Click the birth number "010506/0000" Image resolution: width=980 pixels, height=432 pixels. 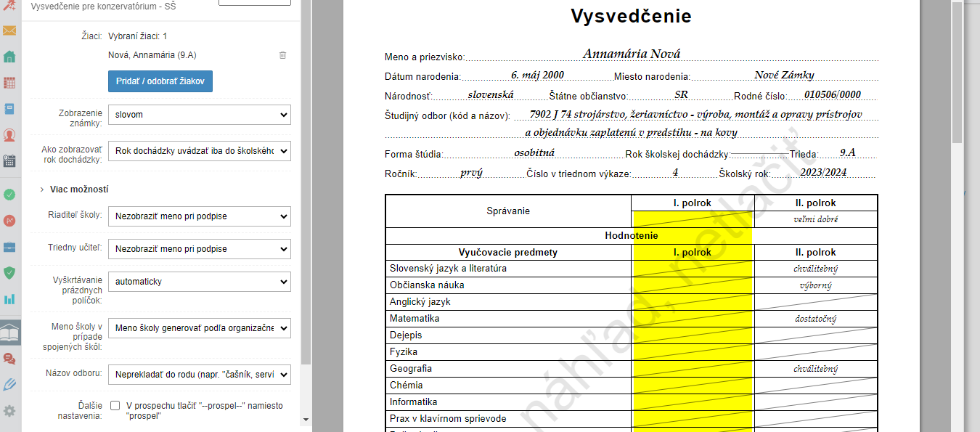(833, 94)
